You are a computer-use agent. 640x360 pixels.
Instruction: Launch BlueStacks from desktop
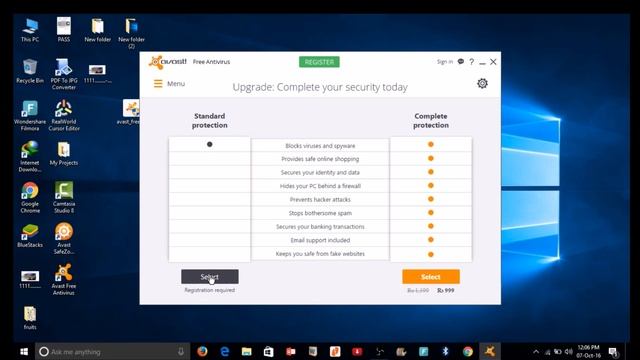click(30, 236)
